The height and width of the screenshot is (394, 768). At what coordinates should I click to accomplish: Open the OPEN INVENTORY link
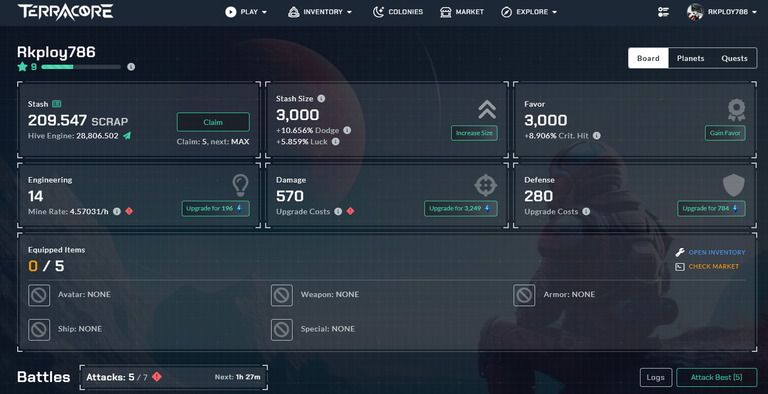tap(717, 252)
